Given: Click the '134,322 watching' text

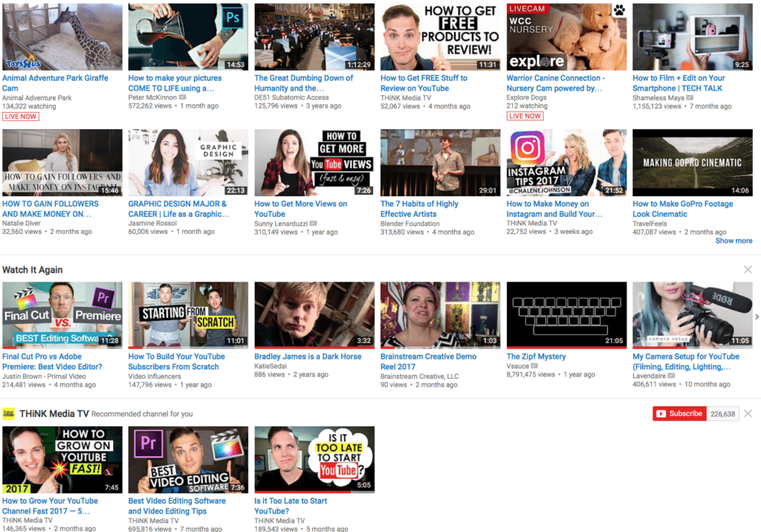Looking at the screenshot, I should tap(29, 106).
